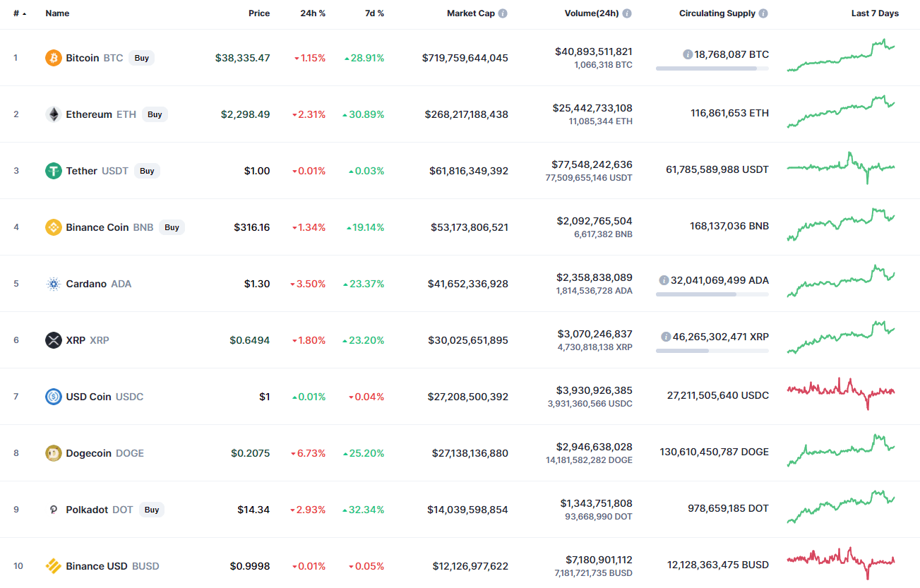The width and height of the screenshot is (920, 588).
Task: Click the Market Cap info icon
Action: tap(503, 13)
